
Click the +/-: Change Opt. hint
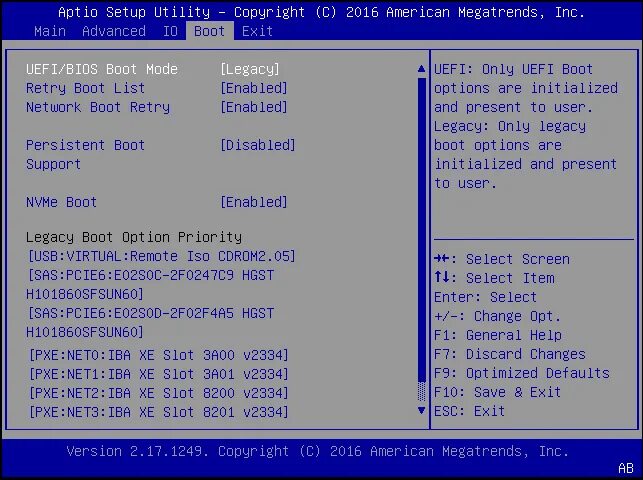pos(497,316)
